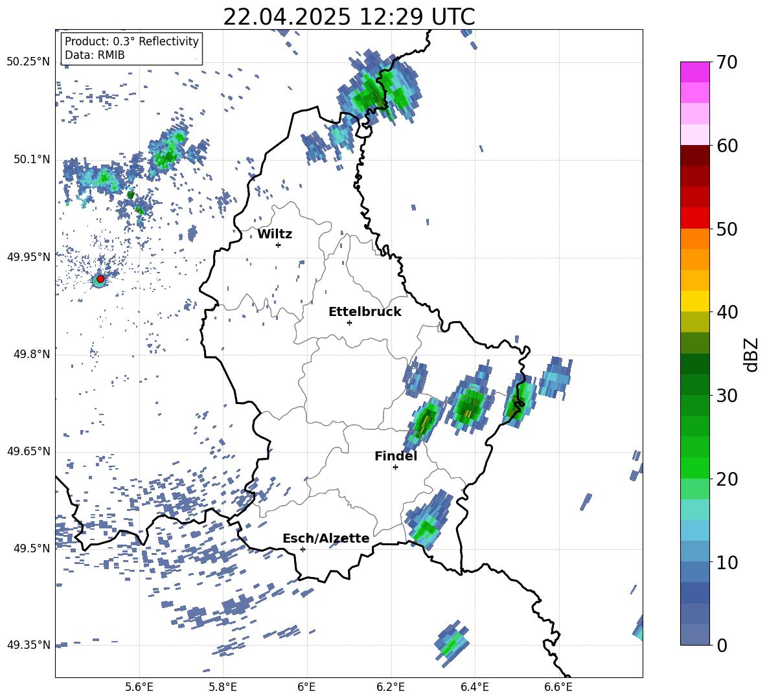The height and width of the screenshot is (700, 767).
Task: Click the Wiltz city label
Action: pyautogui.click(x=275, y=234)
